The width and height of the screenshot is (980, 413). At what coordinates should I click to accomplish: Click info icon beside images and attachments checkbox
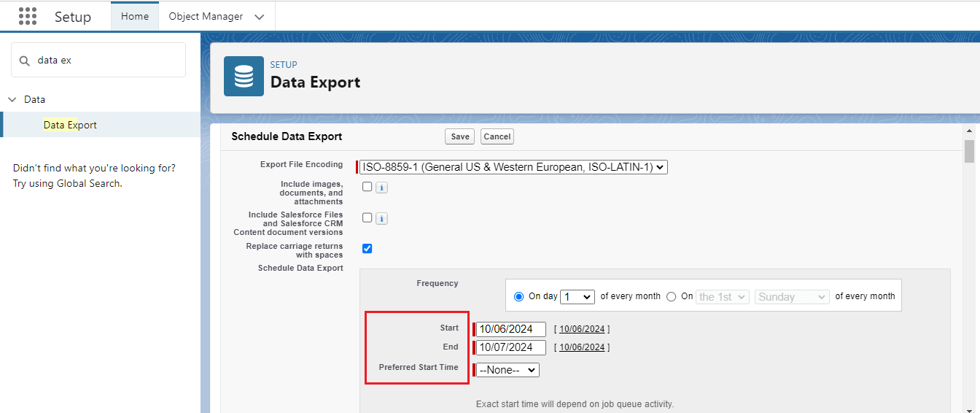pos(381,188)
